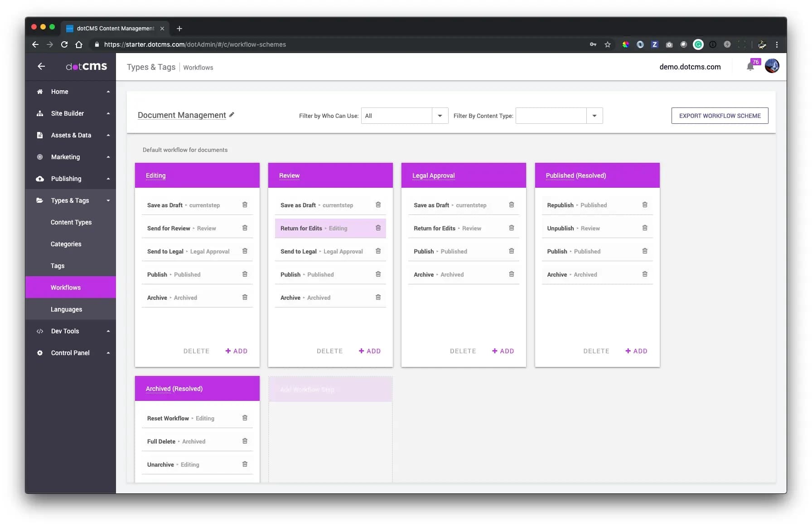This screenshot has width=812, height=527.
Task: Bookmark this page with the star icon
Action: click(608, 44)
